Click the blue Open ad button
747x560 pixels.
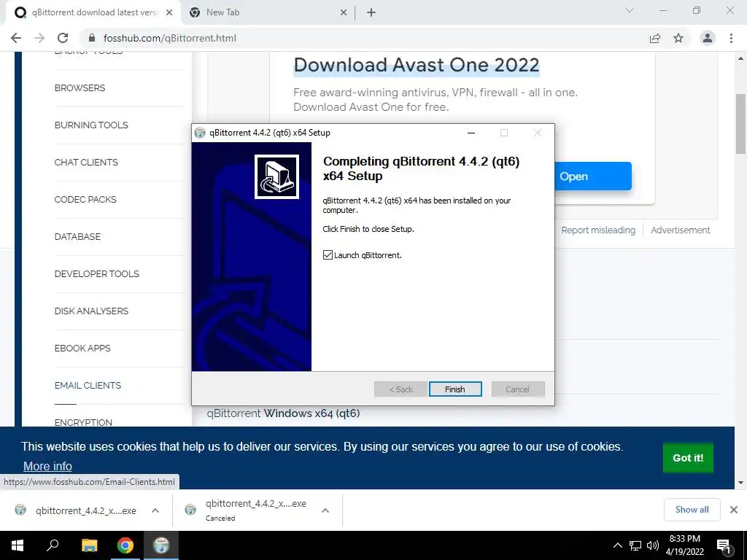pyautogui.click(x=593, y=176)
